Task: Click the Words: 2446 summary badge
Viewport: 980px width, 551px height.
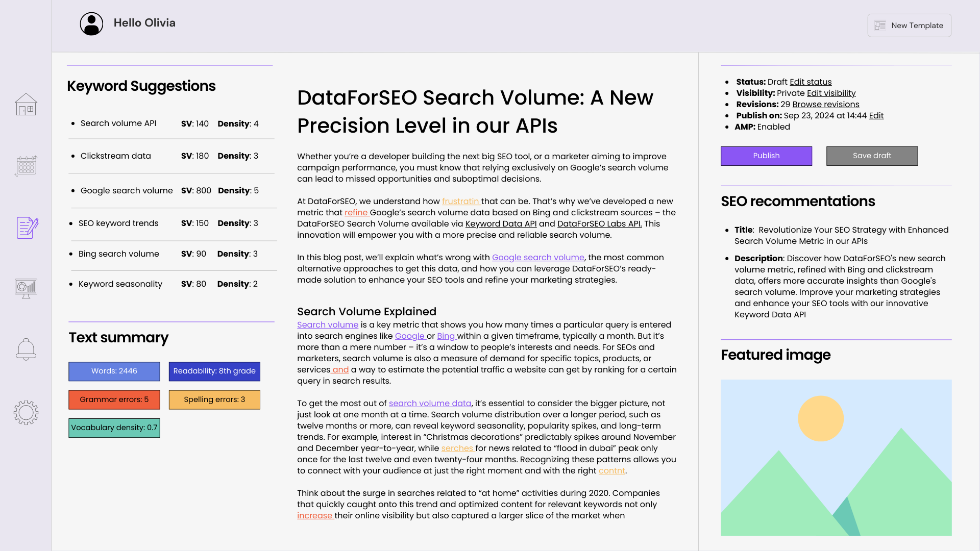Action: pos(114,371)
